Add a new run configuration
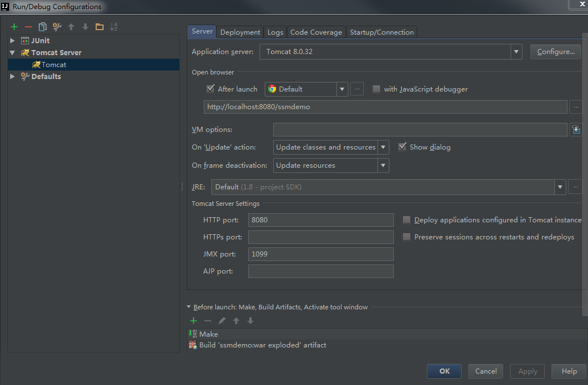Viewport: 588px width, 385px height. click(x=14, y=27)
